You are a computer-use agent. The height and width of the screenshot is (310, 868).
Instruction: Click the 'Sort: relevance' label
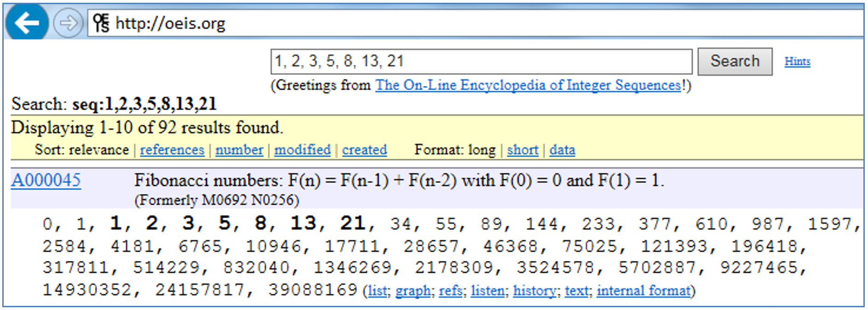click(x=81, y=150)
